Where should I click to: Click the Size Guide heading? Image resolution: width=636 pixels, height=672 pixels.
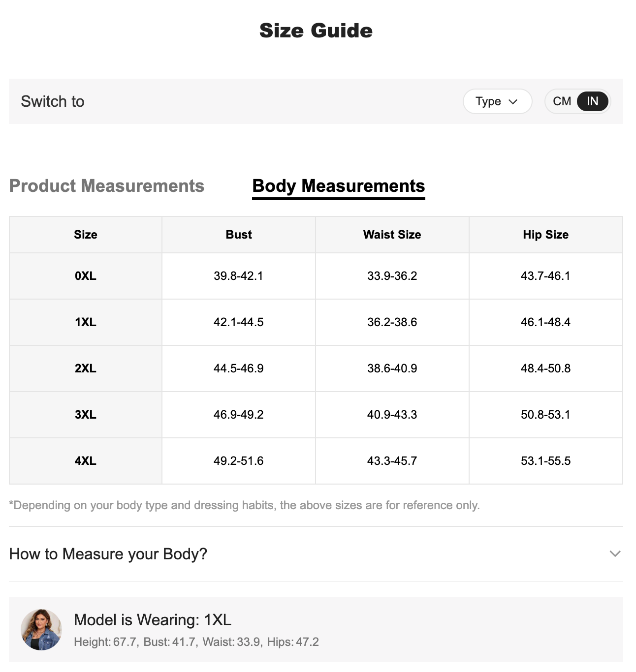pos(316,31)
